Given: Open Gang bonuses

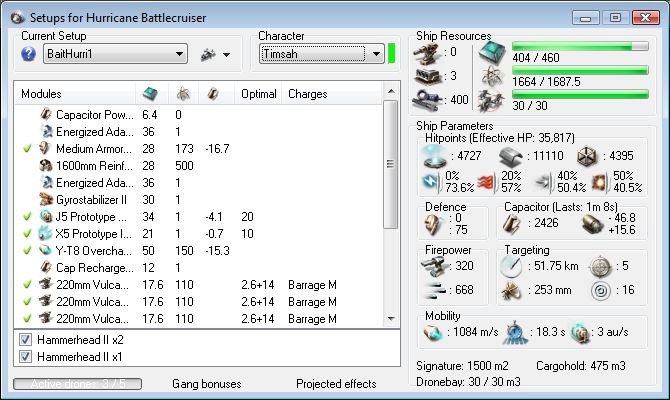Looking at the screenshot, I should [206, 384].
